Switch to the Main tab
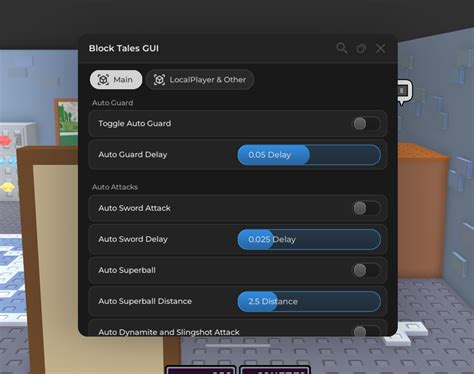This screenshot has width=474, height=374. [x=116, y=80]
